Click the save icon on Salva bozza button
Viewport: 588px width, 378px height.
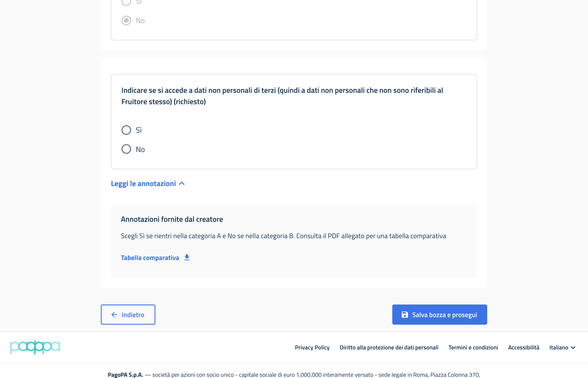(x=405, y=314)
